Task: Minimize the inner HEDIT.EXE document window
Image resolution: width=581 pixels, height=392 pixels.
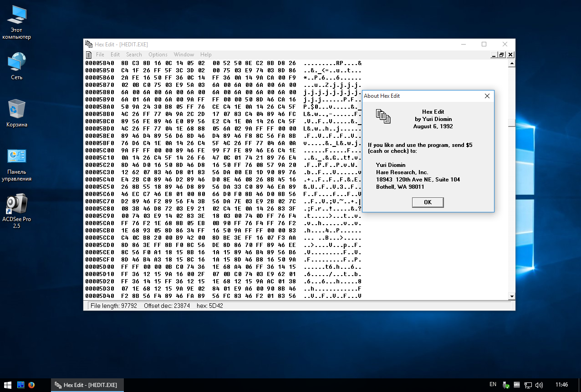Action: pos(494,55)
